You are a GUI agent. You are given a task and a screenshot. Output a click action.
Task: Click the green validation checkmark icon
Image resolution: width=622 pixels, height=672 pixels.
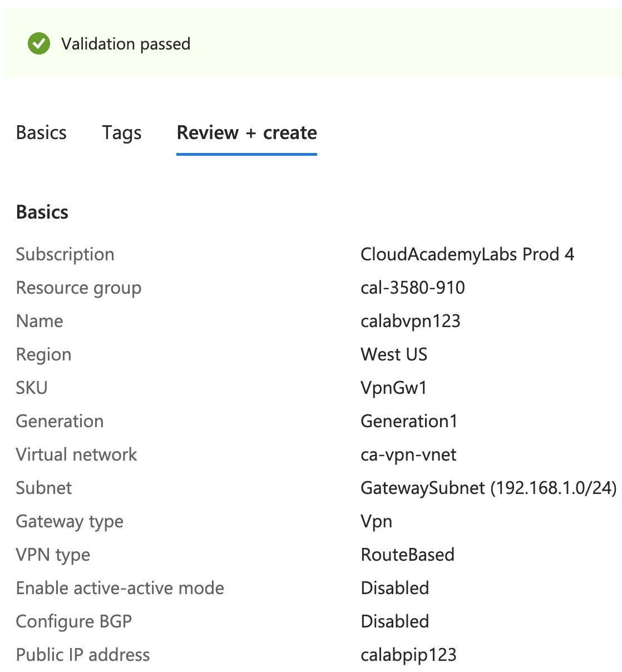click(39, 43)
